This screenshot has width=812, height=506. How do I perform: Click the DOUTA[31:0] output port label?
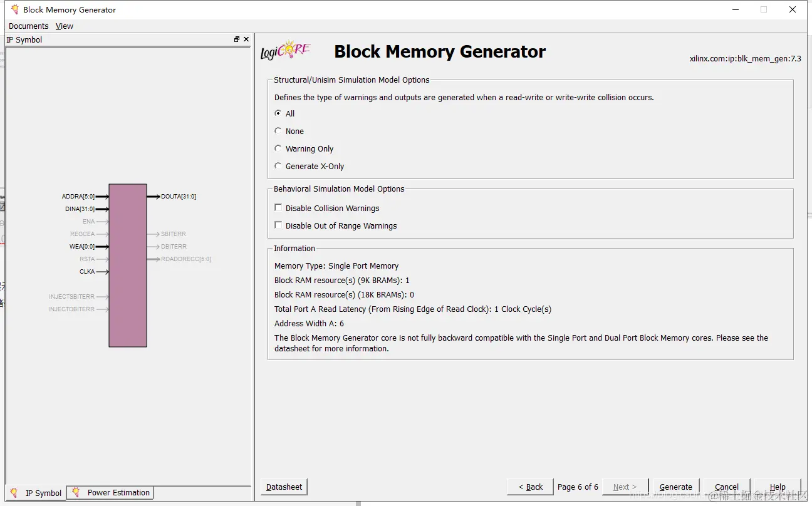pyautogui.click(x=179, y=197)
